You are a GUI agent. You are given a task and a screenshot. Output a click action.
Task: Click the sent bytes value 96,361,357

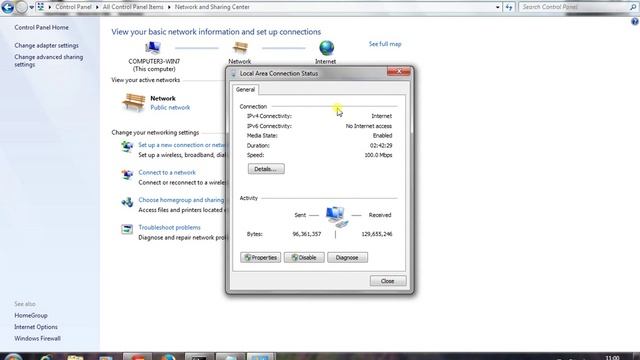click(x=307, y=234)
